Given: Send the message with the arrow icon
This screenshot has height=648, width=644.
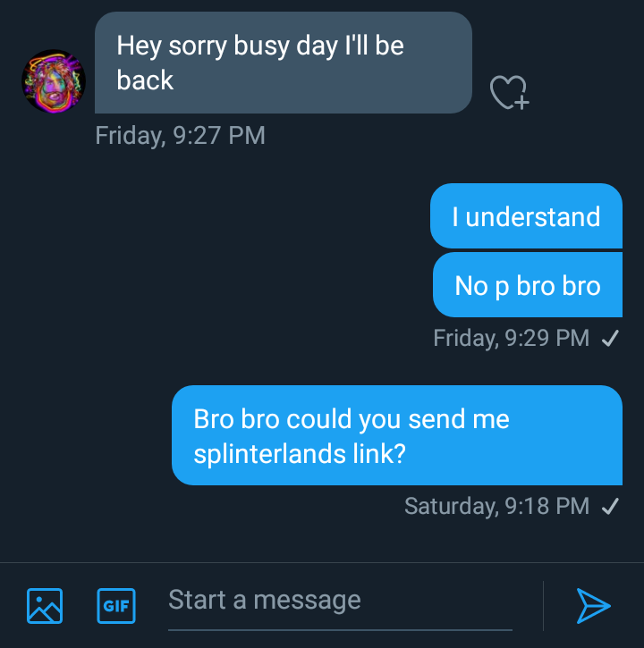Looking at the screenshot, I should click(592, 605).
